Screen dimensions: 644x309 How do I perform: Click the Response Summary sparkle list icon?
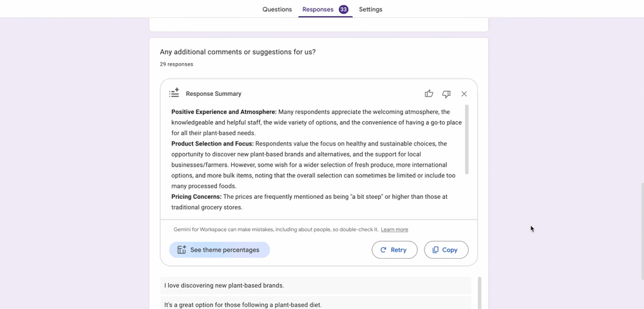[x=174, y=93]
